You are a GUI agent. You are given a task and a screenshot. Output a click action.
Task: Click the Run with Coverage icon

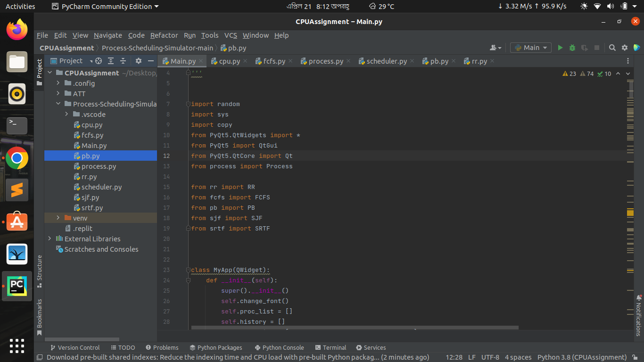click(585, 48)
